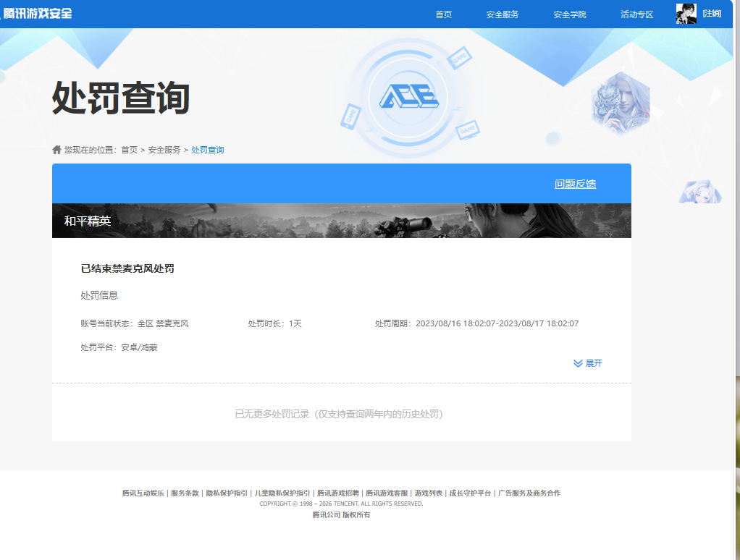This screenshot has width=740, height=560.
Task: Click the 处罚信息 label
Action: click(x=99, y=295)
